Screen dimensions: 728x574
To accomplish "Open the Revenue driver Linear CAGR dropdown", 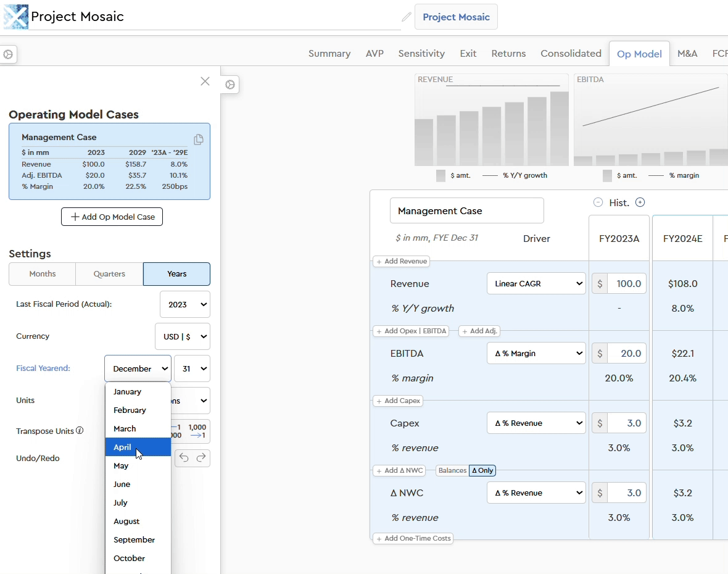I will click(x=536, y=284).
